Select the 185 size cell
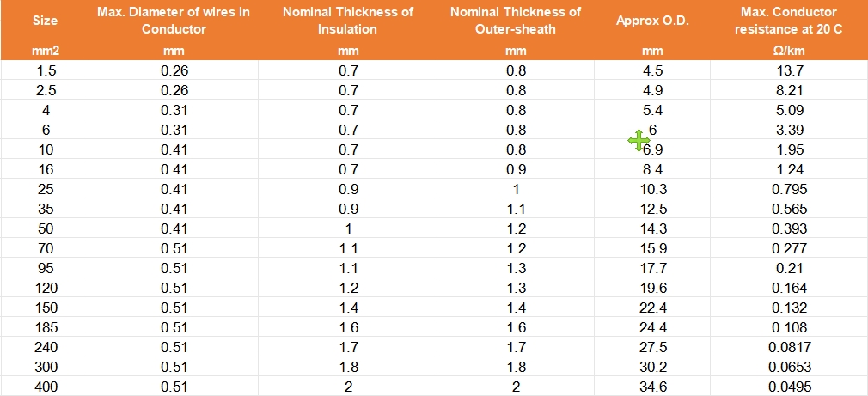The width and height of the screenshot is (868, 396). coord(45,327)
